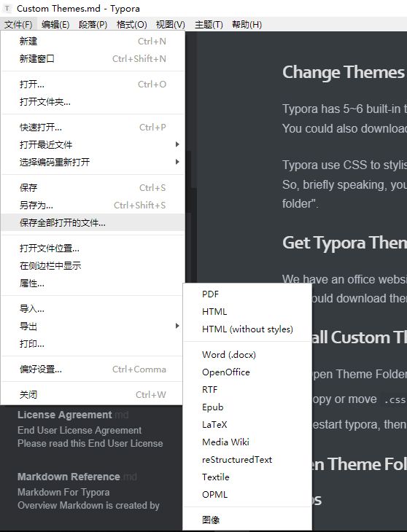Select 保存全部打开的文件... entry
The width and height of the screenshot is (407, 532).
(x=93, y=222)
